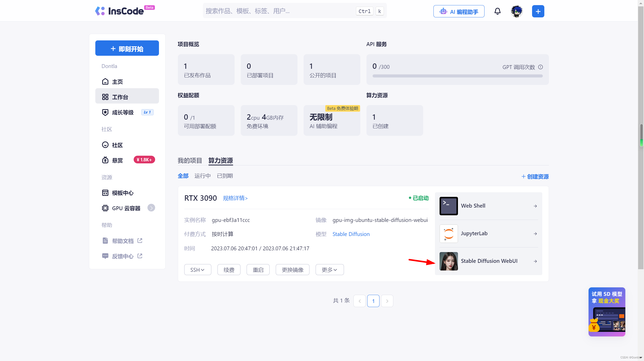Open your profile avatar menu

coord(516,11)
